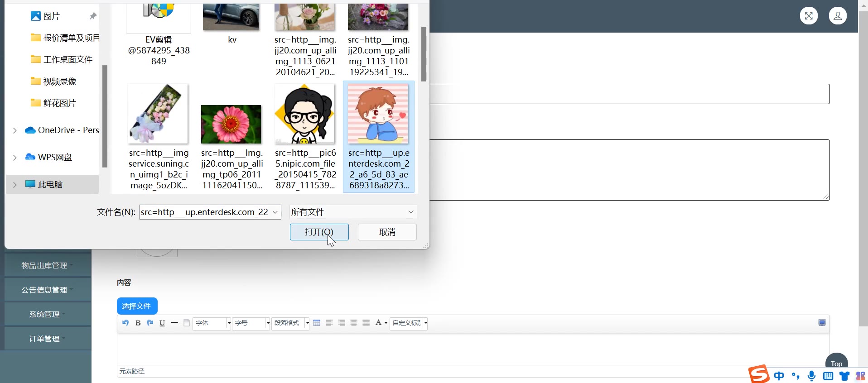
Task: Open the file name history dropdown arrow
Action: (275, 212)
